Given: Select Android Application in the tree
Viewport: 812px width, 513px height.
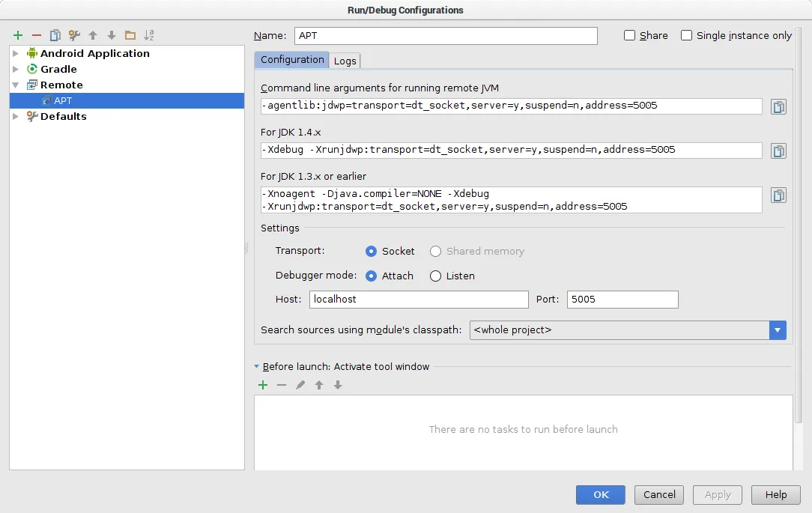Looking at the screenshot, I should coord(95,53).
